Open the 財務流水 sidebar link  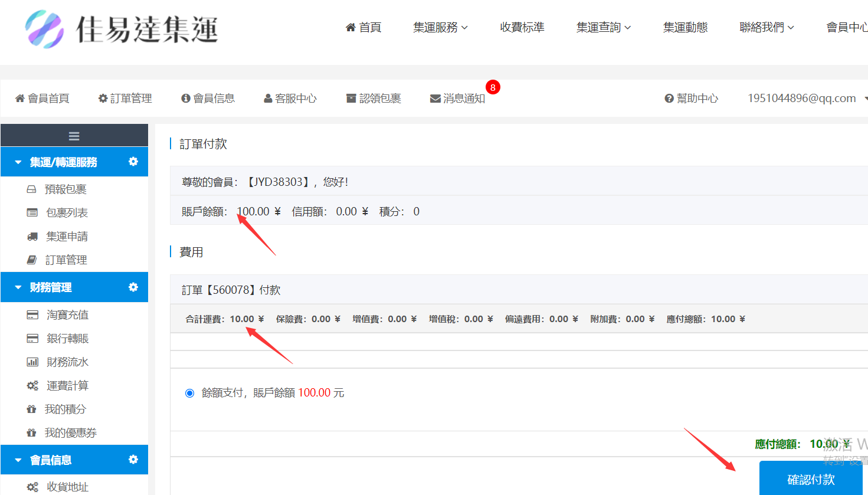67,362
